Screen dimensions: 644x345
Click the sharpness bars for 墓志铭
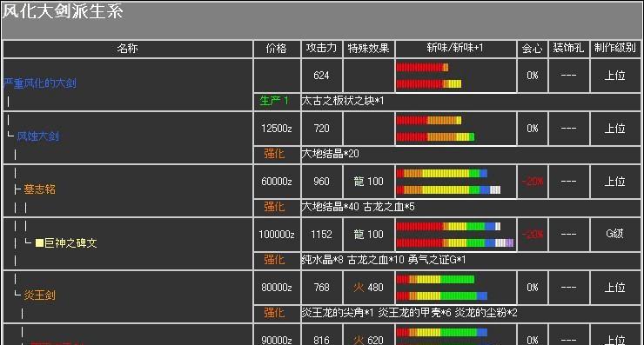448,182
